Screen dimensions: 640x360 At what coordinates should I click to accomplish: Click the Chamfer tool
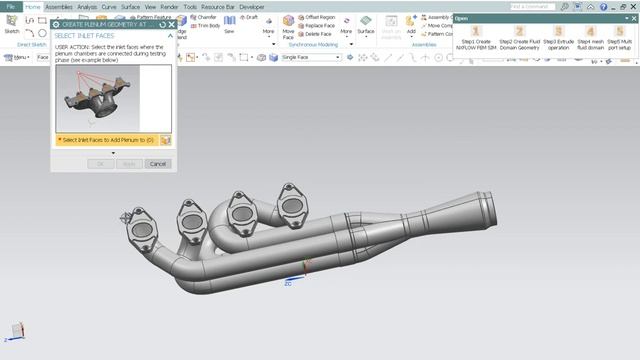pos(204,17)
